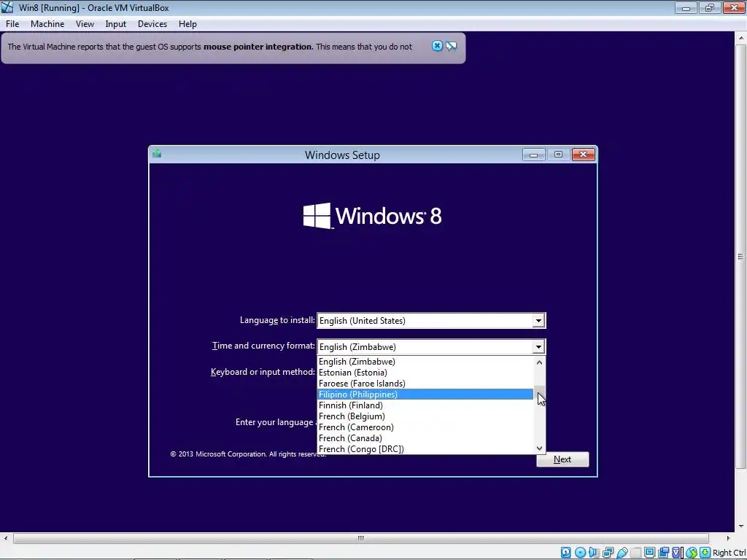Open the Input menu
The image size is (747, 560).
point(115,24)
